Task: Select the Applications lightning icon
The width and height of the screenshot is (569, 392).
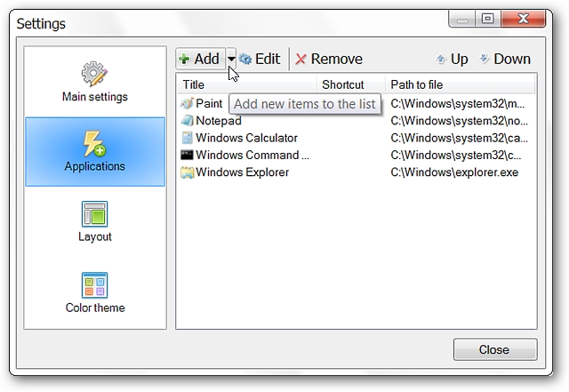Action: coord(94,144)
